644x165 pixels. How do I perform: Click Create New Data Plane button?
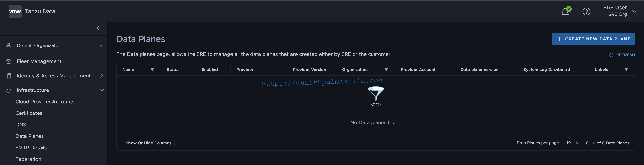(x=594, y=39)
